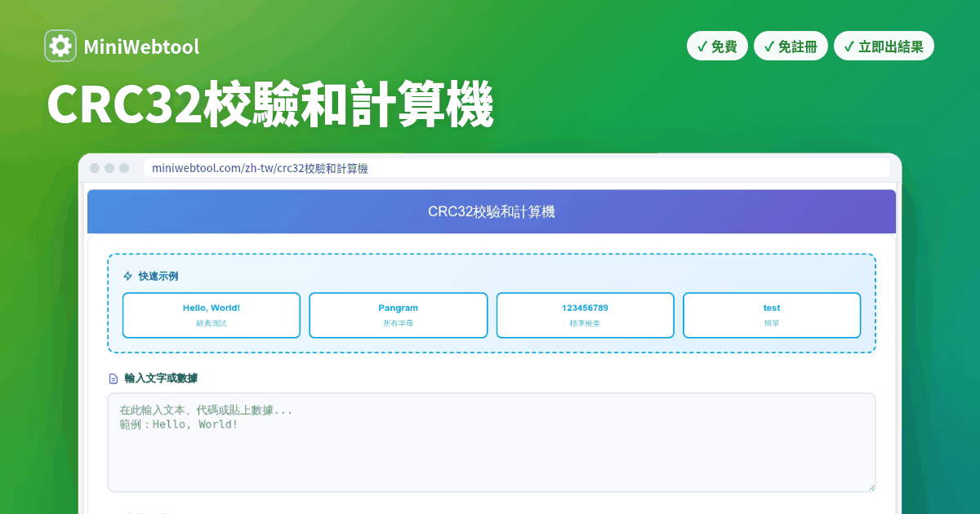The image size is (980, 514).
Task: Click the second gray window dot
Action: click(x=109, y=168)
